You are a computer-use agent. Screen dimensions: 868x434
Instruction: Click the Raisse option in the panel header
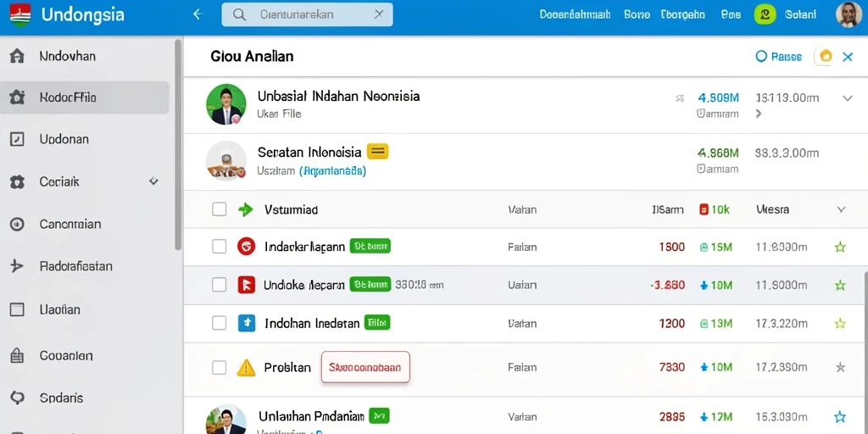(779, 56)
